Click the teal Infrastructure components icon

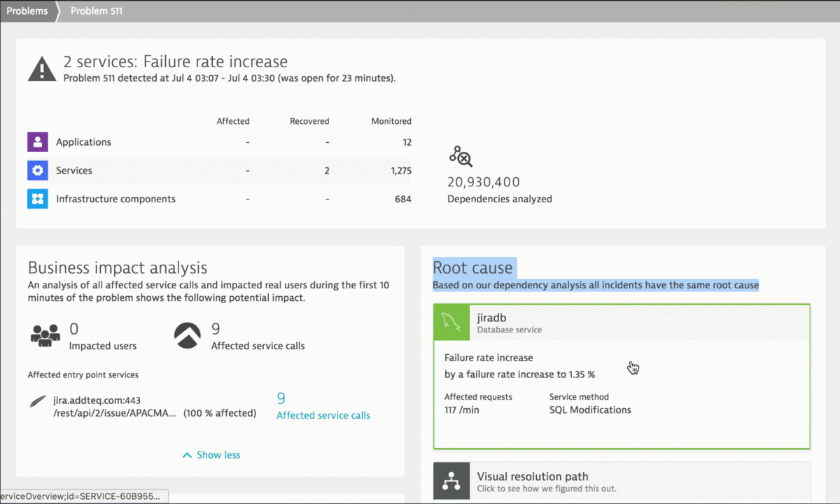point(37,198)
